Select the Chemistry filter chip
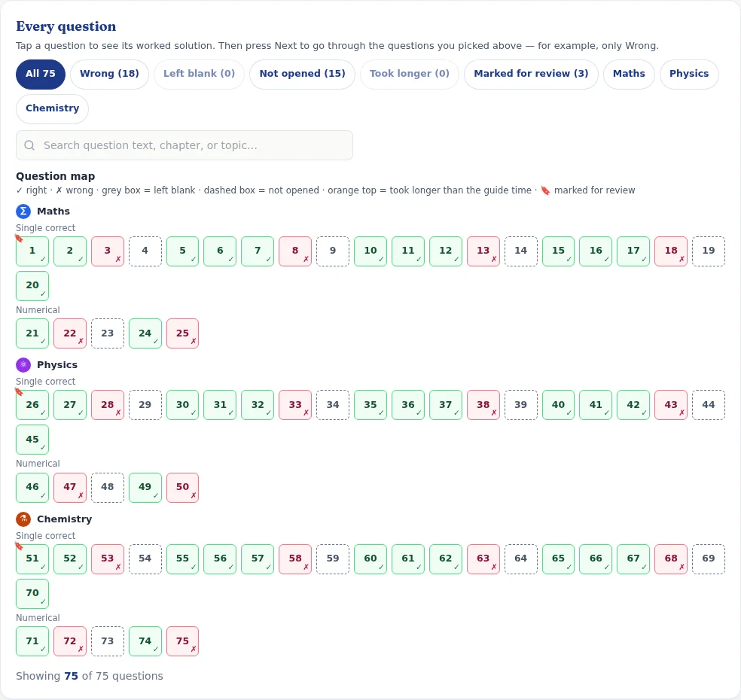 pos(52,108)
